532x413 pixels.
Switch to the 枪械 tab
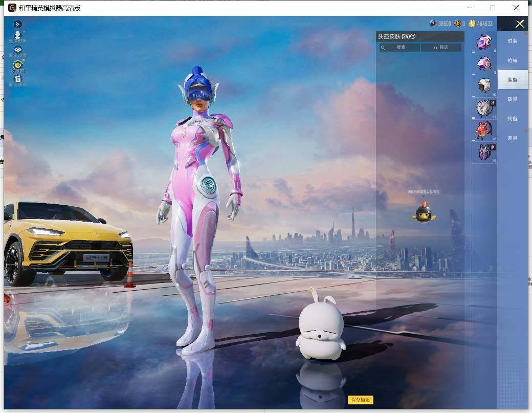click(513, 60)
